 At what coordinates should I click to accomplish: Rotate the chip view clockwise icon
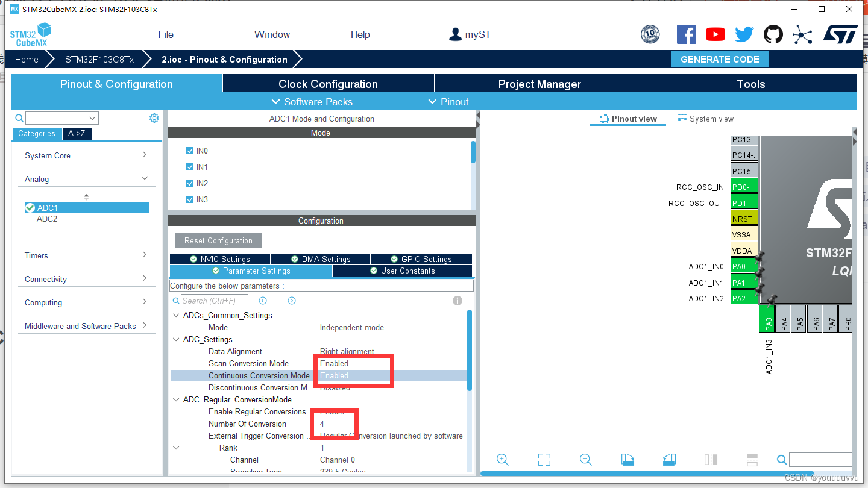point(627,460)
